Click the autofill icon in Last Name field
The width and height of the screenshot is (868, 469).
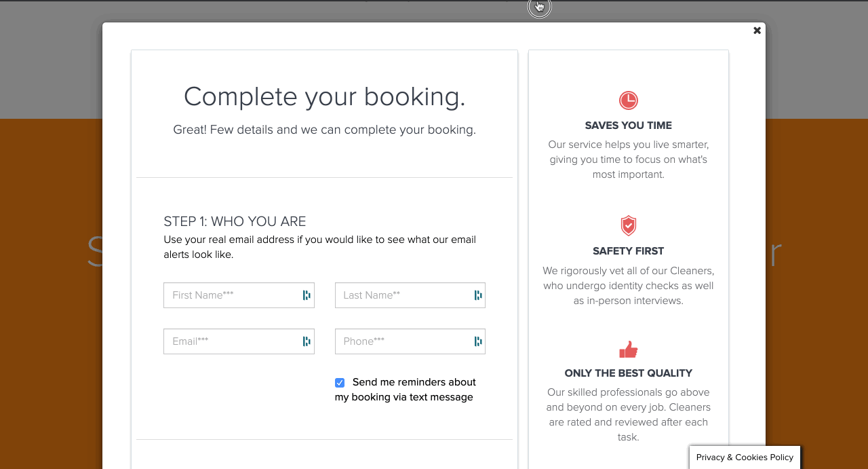click(x=478, y=295)
